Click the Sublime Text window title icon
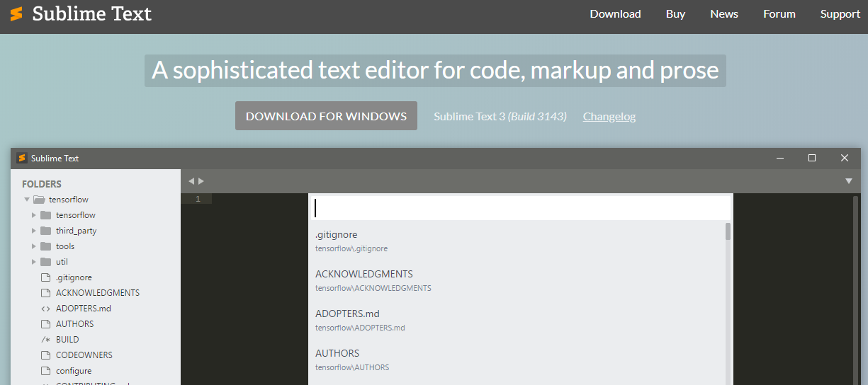Viewport: 868px width, 385px height. click(x=22, y=158)
